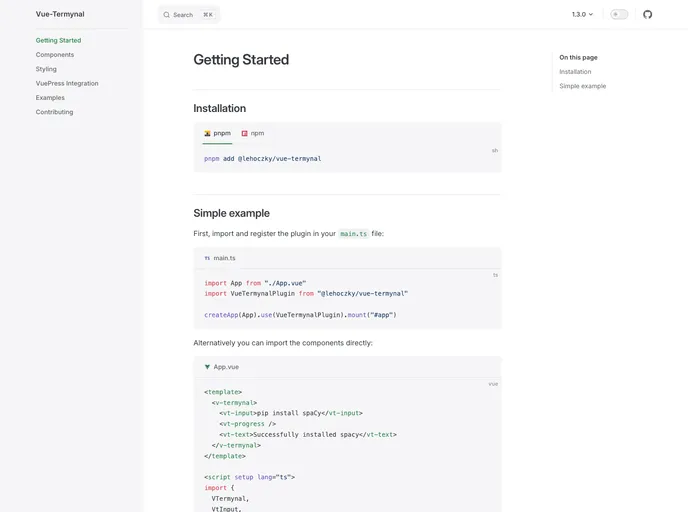Navigate to the Examples page
Screen dimensions: 688x512
[x=50, y=98]
